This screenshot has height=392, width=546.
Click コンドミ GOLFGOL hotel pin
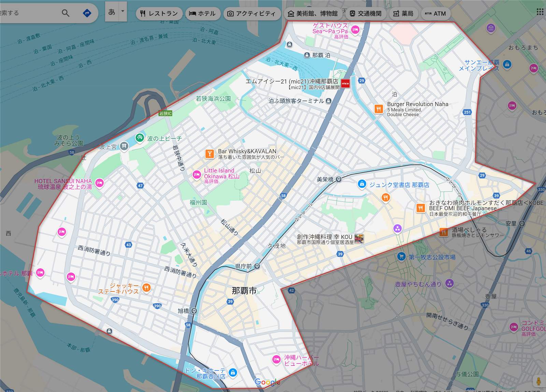pos(514,328)
